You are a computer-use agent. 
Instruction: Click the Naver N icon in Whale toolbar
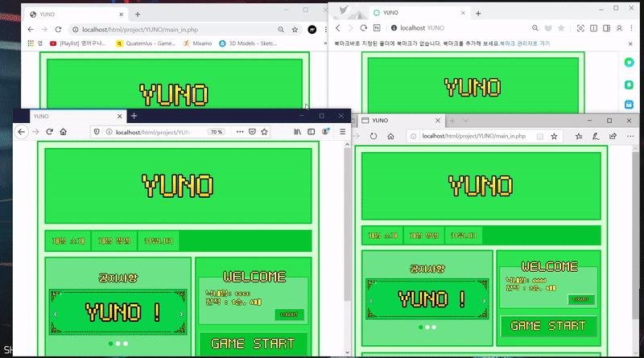(377, 28)
